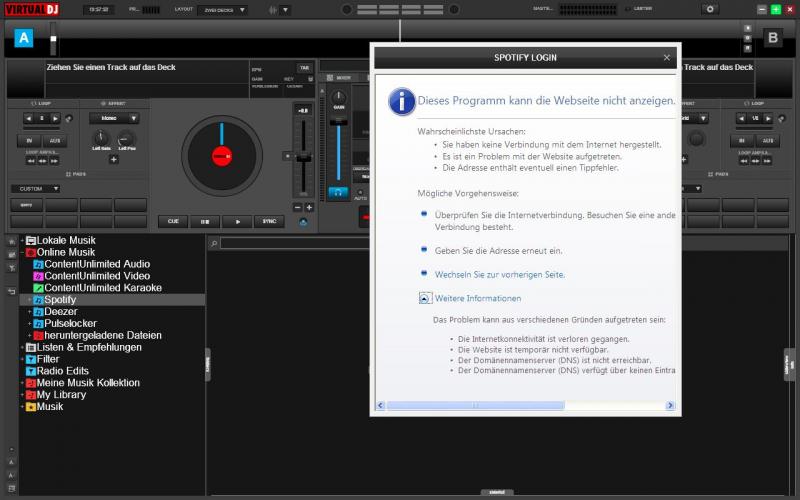This screenshot has width=800, height=500.
Task: Click the left channel GAIN knob
Action: (x=338, y=97)
